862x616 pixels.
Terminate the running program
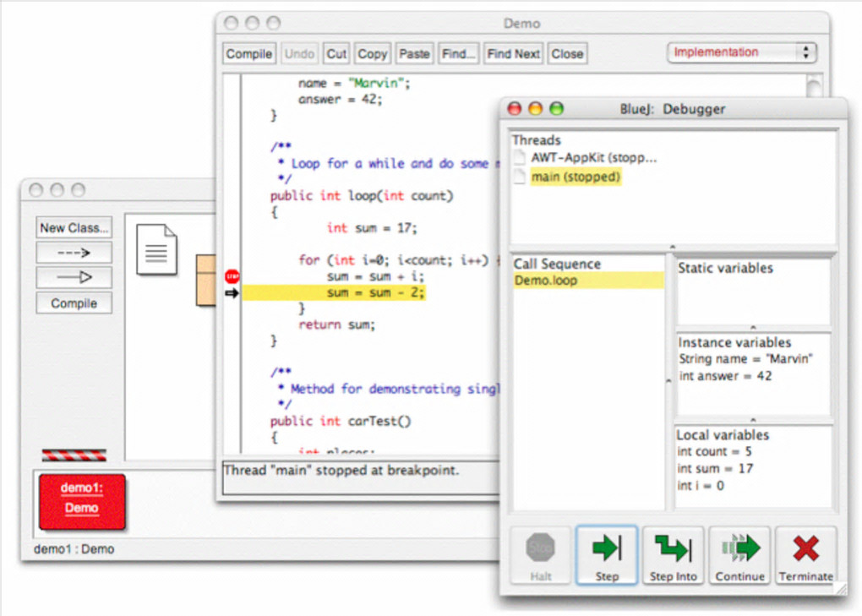pyautogui.click(x=805, y=555)
